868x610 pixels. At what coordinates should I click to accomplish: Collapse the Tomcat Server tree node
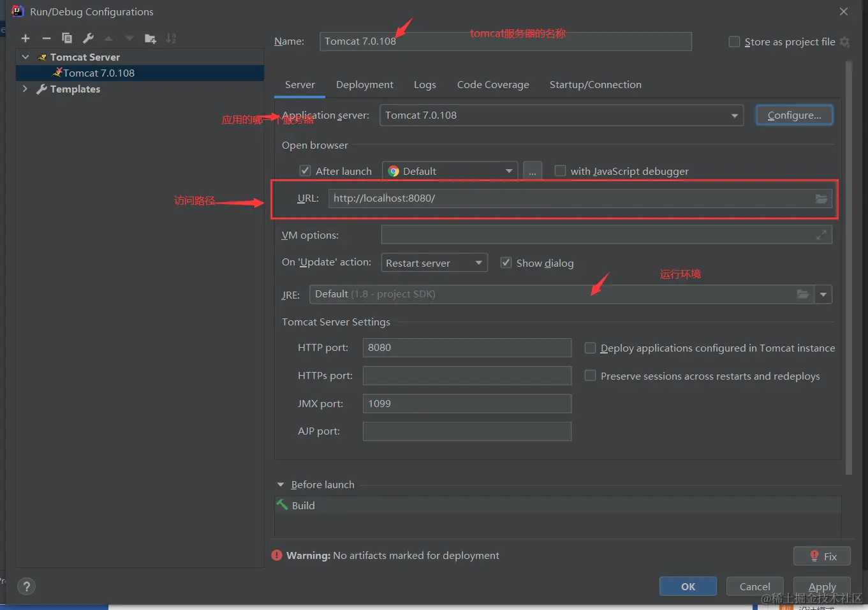(x=26, y=57)
